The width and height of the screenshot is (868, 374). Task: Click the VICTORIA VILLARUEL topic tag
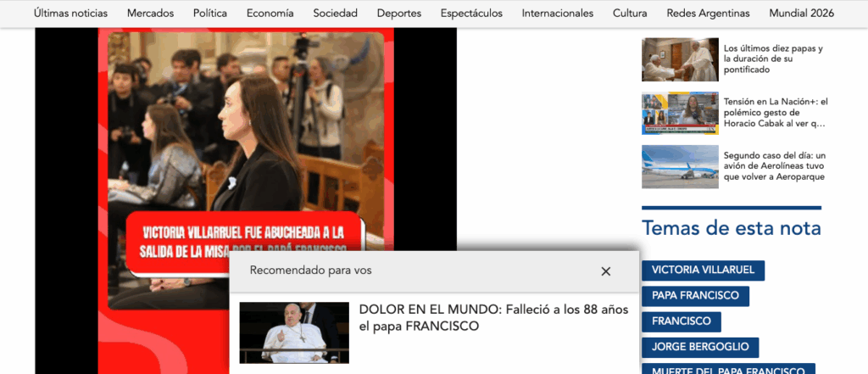tap(703, 271)
